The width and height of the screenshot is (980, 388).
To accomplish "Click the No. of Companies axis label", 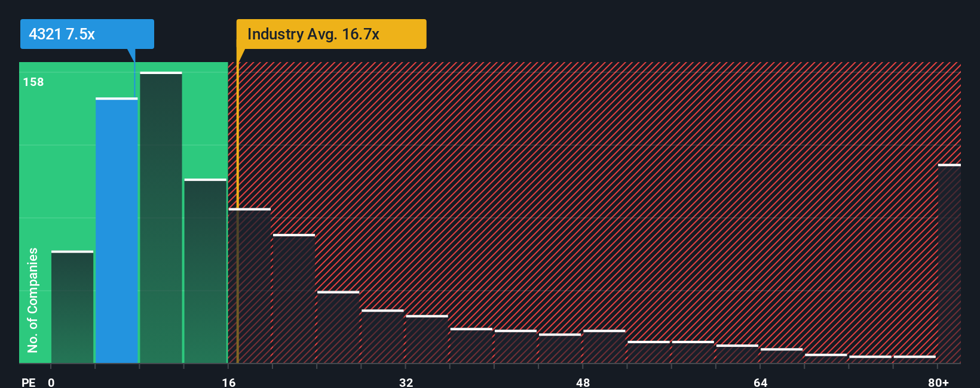I will 33,300.
